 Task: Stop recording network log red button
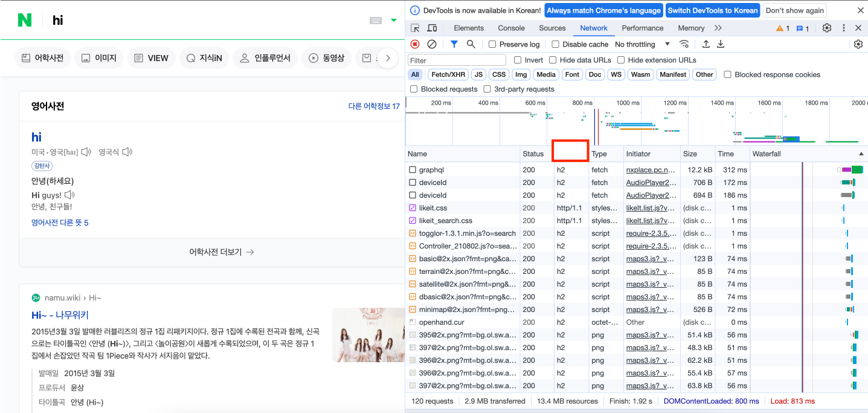coord(415,44)
